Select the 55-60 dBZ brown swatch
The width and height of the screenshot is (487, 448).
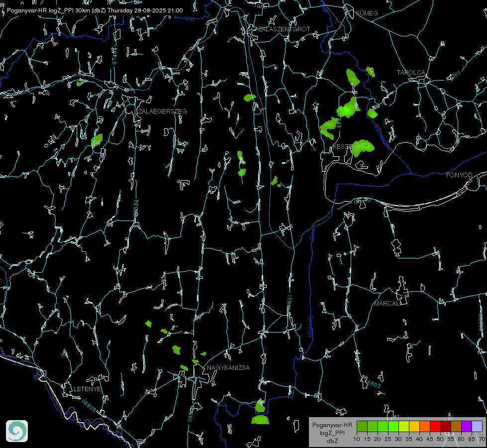[x=456, y=426]
